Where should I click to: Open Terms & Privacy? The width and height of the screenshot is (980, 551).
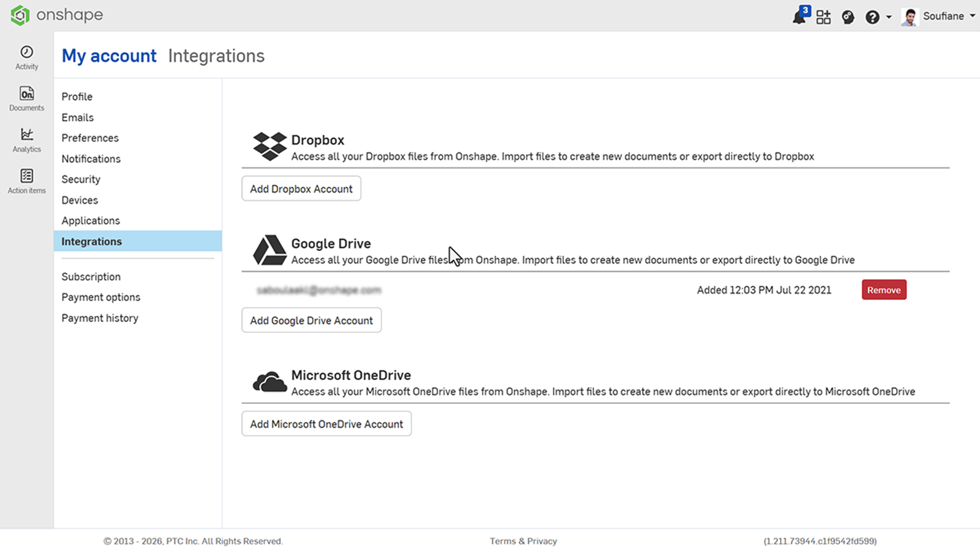(523, 541)
